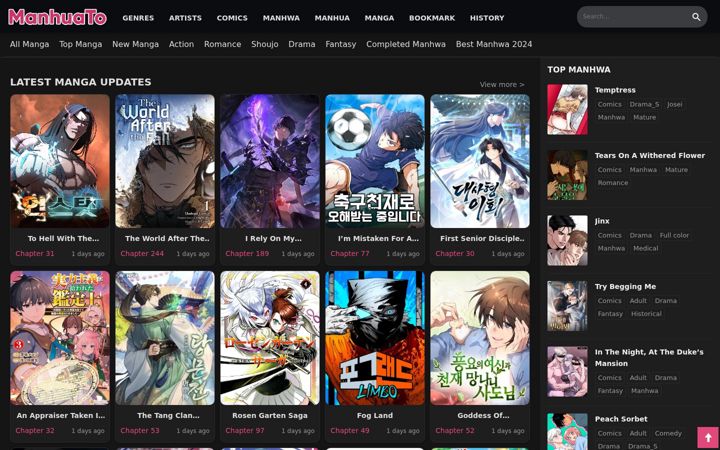Open the New Manga link

pos(135,44)
